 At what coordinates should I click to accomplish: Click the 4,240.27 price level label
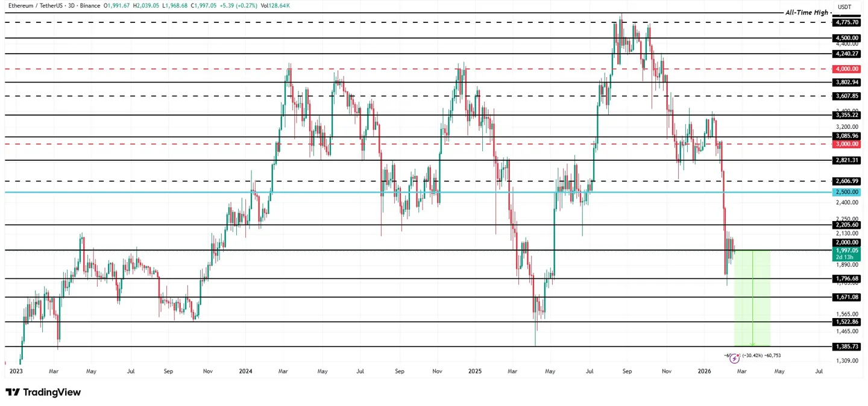click(x=847, y=54)
